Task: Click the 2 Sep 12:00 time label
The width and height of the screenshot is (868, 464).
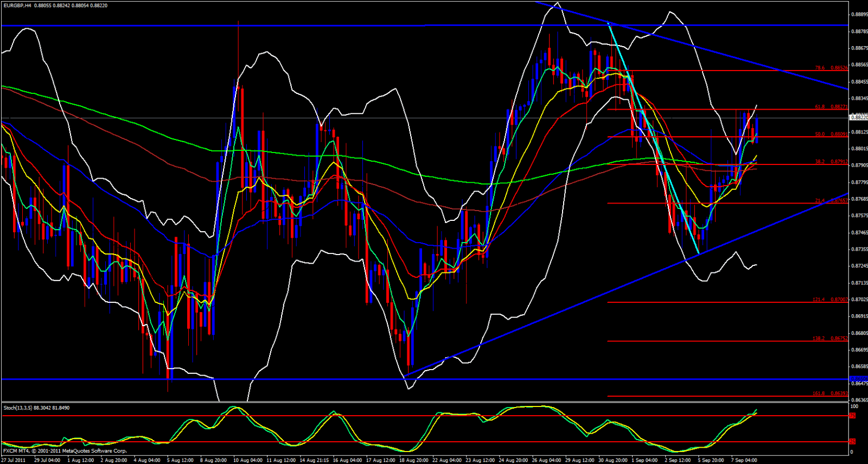Action: [x=679, y=460]
